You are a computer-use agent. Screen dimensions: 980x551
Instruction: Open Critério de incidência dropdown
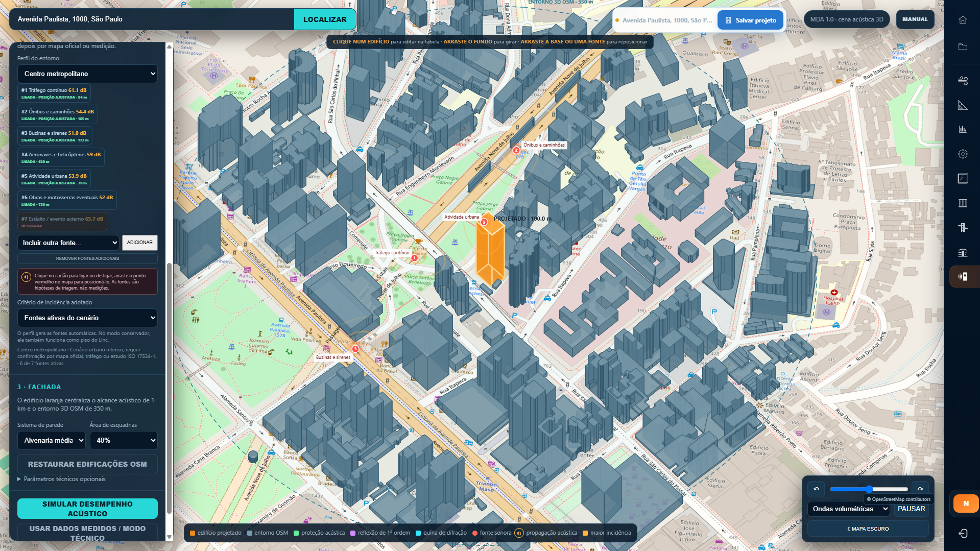click(x=87, y=318)
